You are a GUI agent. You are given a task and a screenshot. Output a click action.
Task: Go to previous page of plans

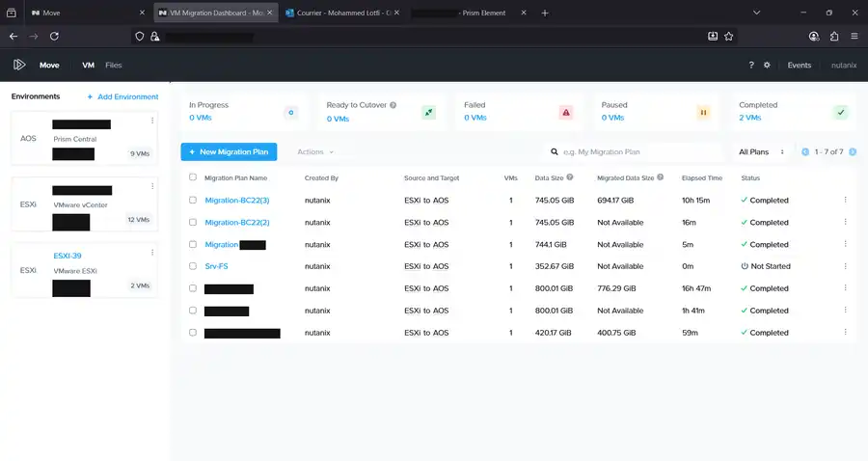coord(805,151)
